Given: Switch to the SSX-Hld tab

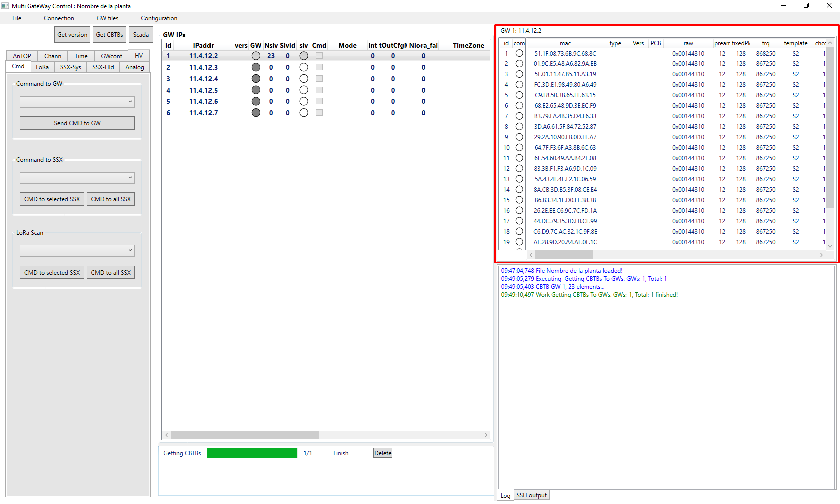Looking at the screenshot, I should click(x=103, y=66).
